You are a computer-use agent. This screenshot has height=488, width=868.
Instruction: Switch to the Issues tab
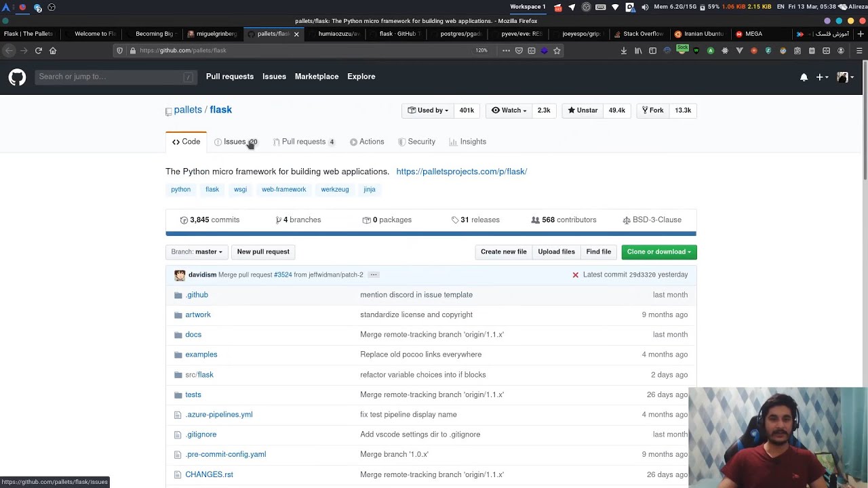(x=236, y=142)
